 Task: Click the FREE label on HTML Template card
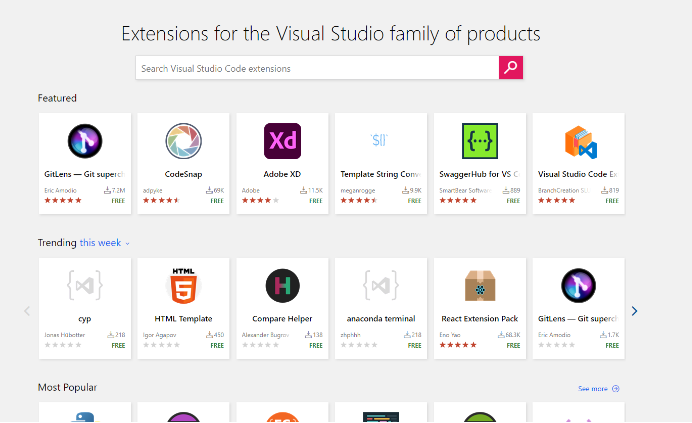click(217, 345)
